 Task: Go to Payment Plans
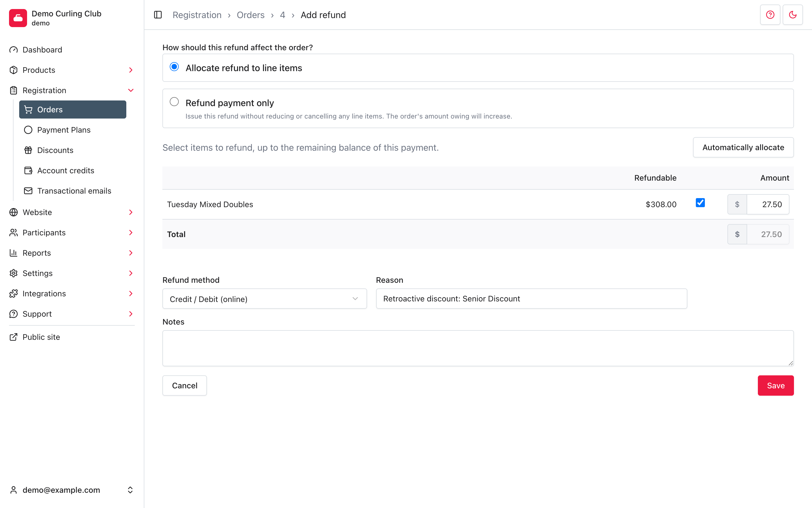(64, 130)
